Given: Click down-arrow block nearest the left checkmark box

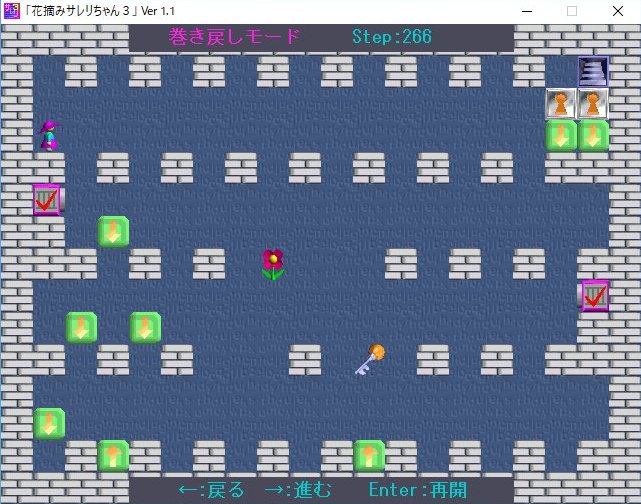Looking at the screenshot, I should 113,232.
